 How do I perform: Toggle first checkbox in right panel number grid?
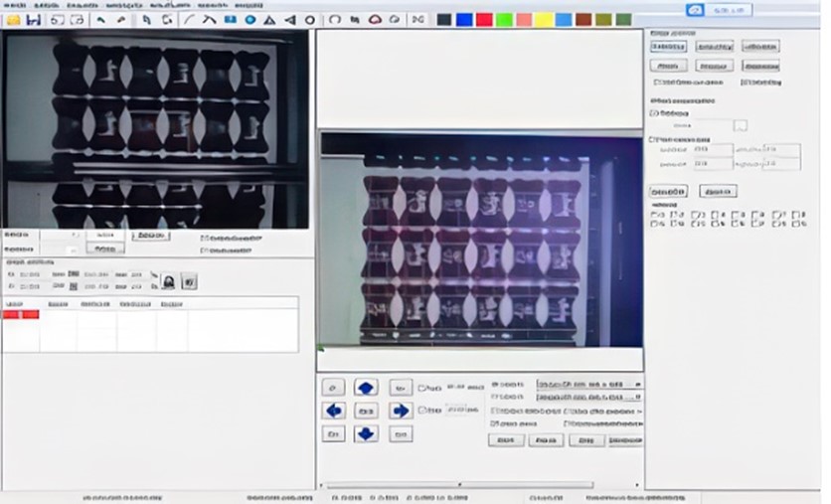point(655,214)
